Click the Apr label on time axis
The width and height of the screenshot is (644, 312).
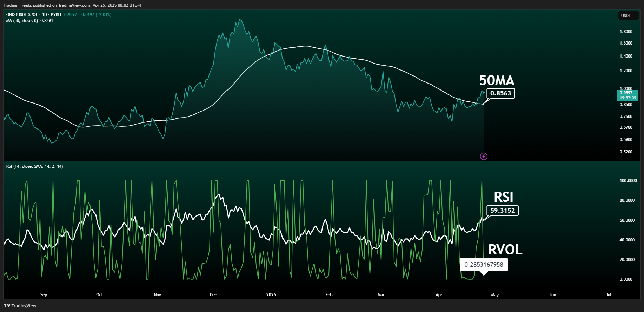click(439, 295)
